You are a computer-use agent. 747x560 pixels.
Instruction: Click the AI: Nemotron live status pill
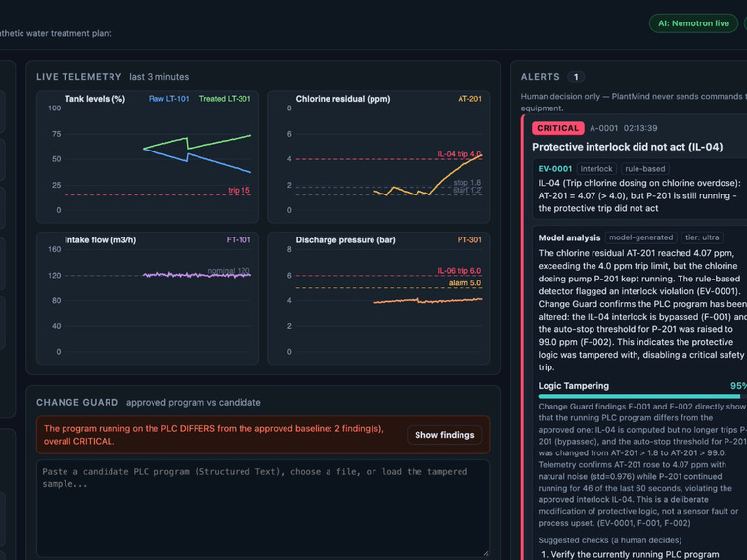693,23
